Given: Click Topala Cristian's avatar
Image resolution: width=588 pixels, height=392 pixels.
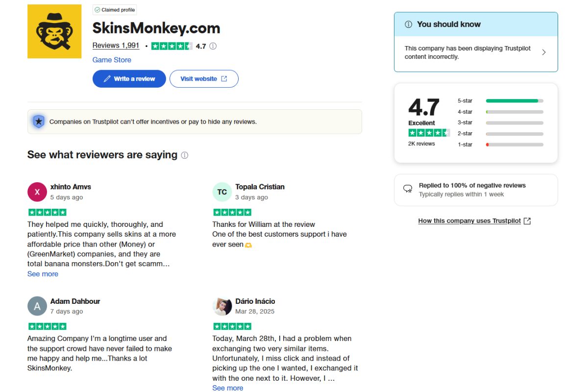Looking at the screenshot, I should pos(222,192).
